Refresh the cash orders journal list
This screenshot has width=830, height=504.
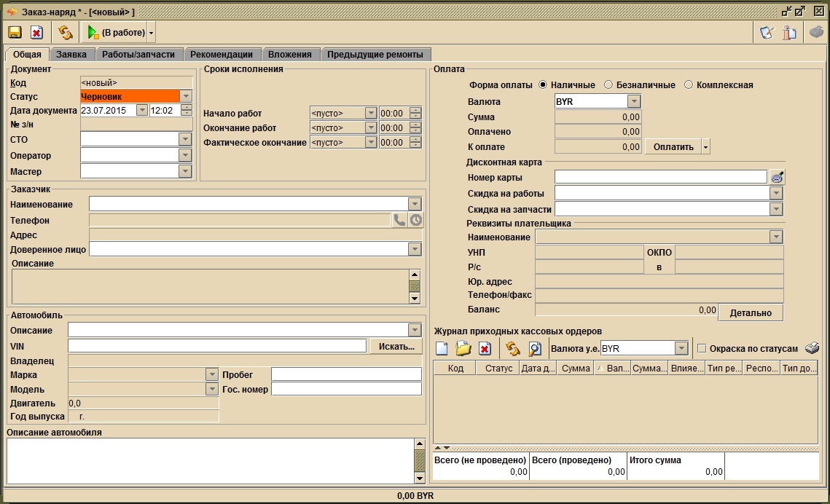click(x=513, y=349)
